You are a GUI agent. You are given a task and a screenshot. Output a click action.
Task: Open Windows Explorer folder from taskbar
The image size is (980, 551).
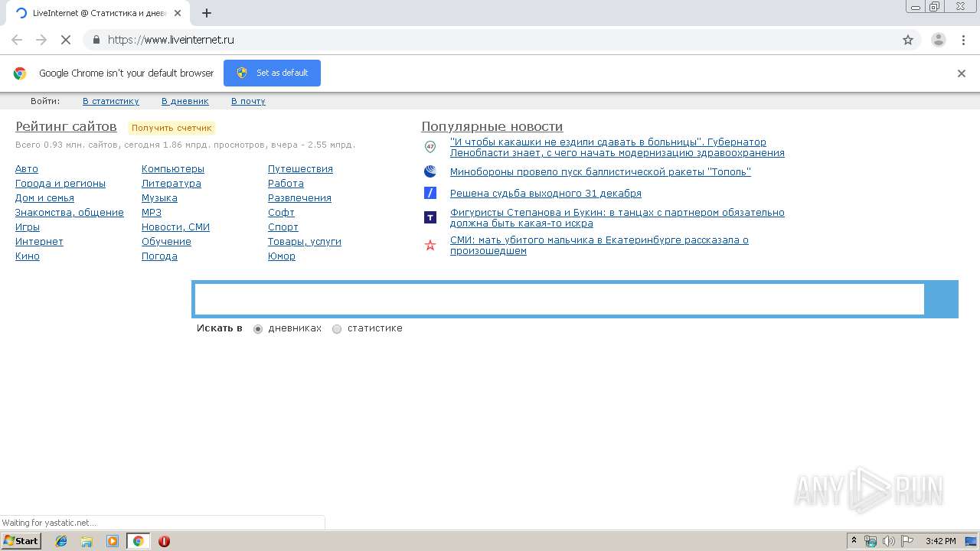87,541
